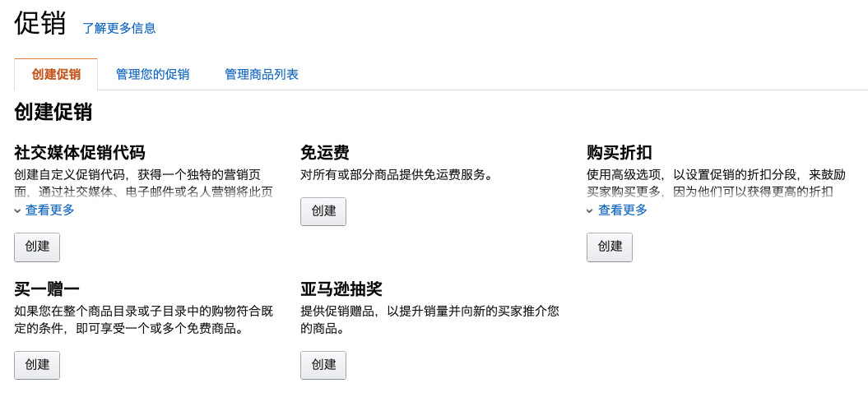Switch to the 管理您的促销 tab

(x=153, y=74)
